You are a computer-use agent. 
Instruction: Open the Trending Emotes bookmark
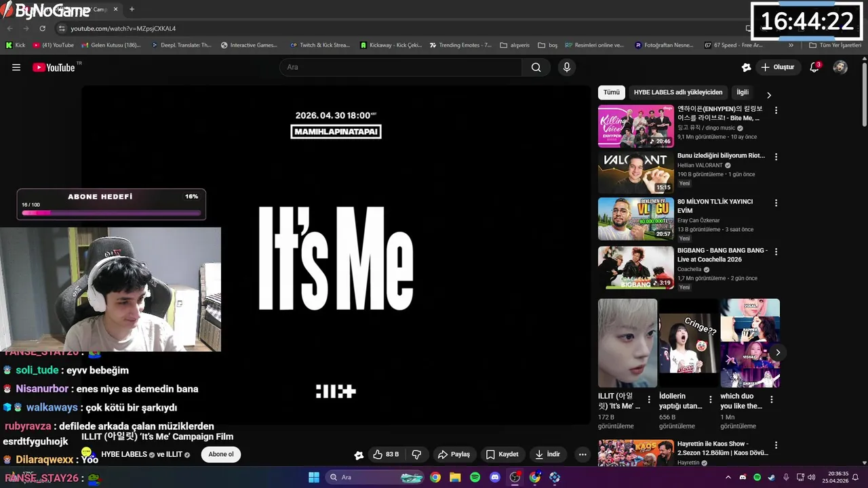click(460, 45)
